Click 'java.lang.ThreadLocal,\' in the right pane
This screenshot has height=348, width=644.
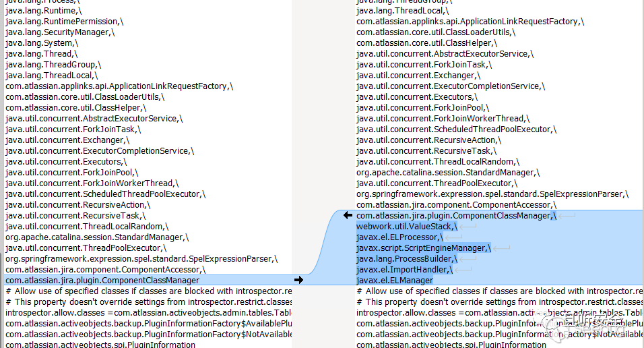pyautogui.click(x=403, y=11)
